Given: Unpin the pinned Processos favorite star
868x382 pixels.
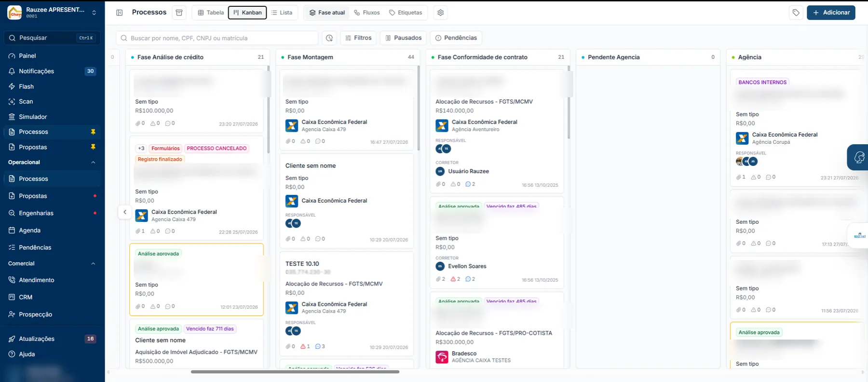Looking at the screenshot, I should (93, 132).
